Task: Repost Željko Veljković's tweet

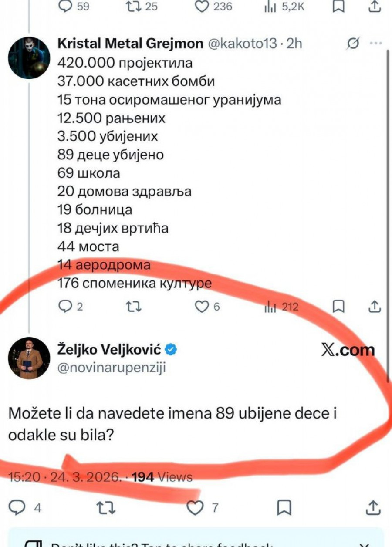Action: pos(105,507)
